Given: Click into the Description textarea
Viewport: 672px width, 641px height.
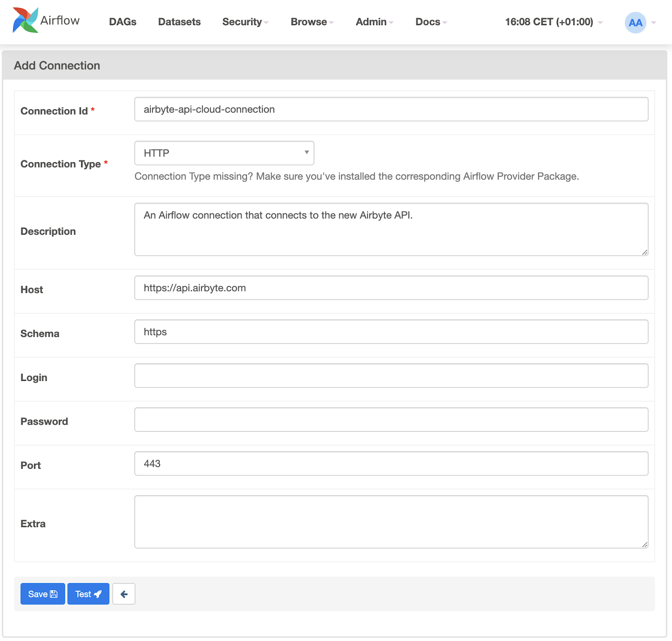Looking at the screenshot, I should pyautogui.click(x=391, y=229).
